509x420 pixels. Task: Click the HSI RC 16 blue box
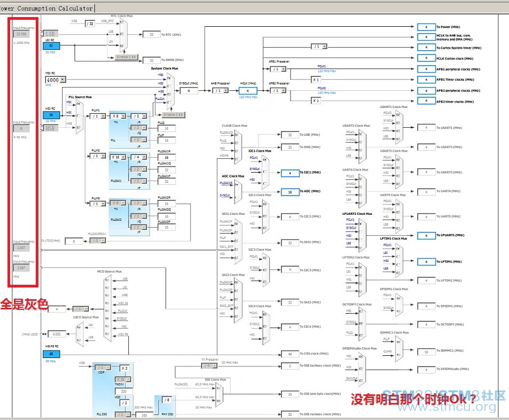point(51,115)
